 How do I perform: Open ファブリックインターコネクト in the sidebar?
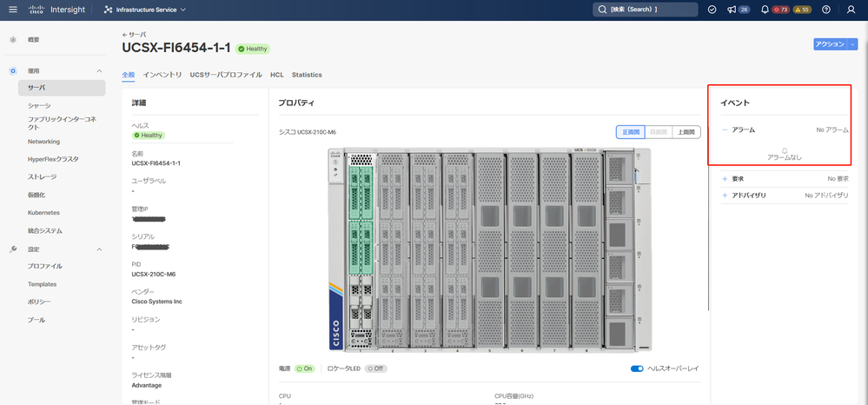pos(62,123)
